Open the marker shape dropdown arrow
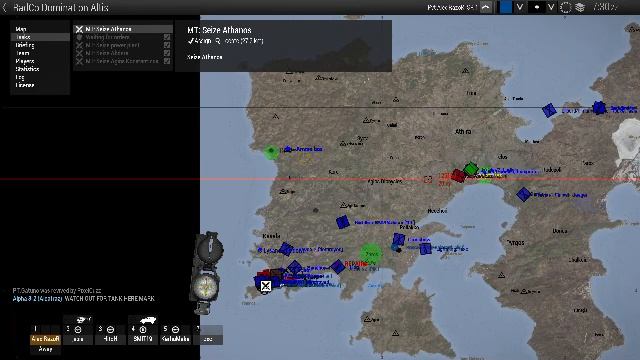 click(551, 7)
